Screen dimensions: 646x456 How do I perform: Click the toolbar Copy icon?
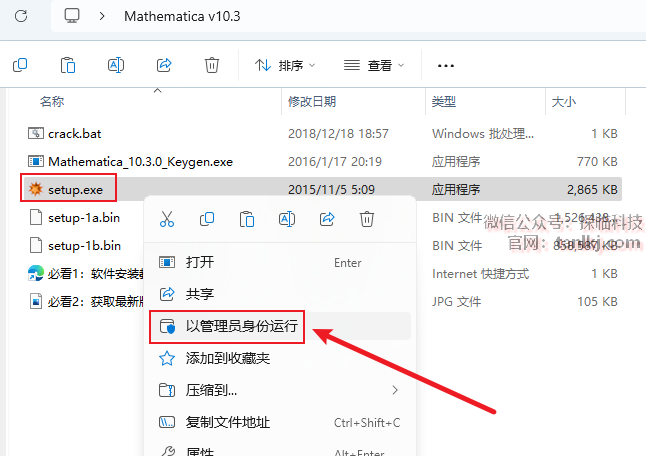point(20,65)
